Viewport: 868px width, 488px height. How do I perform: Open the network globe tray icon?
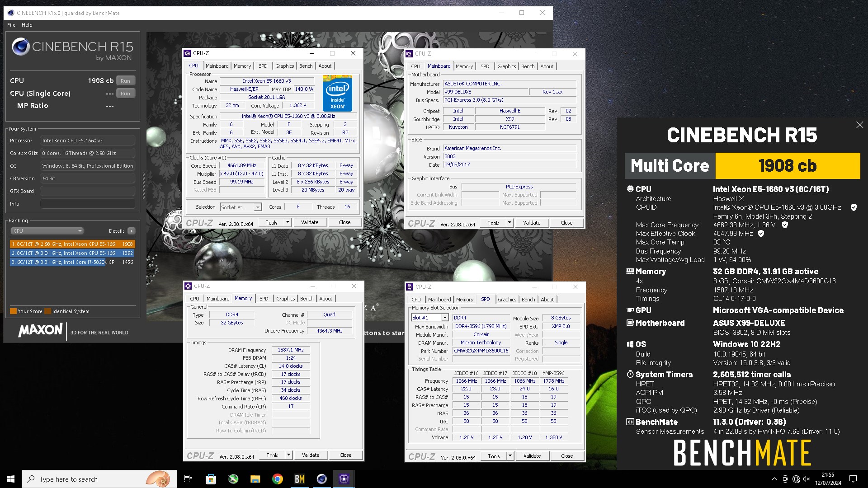tap(796, 479)
